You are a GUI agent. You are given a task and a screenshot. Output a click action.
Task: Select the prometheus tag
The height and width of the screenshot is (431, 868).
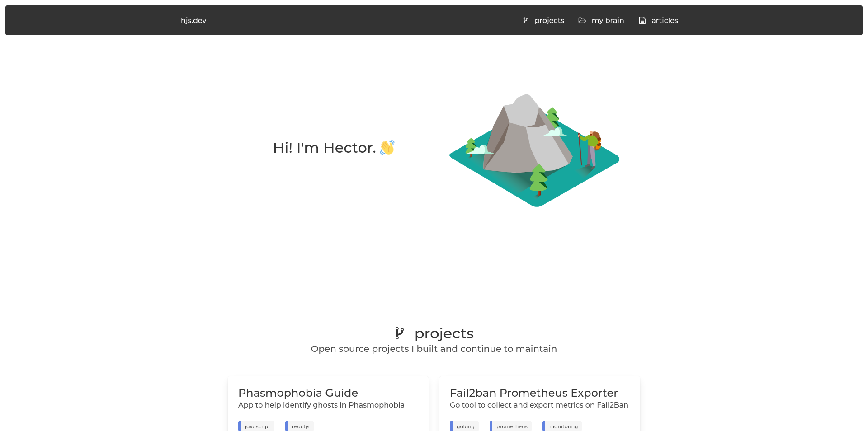point(511,426)
